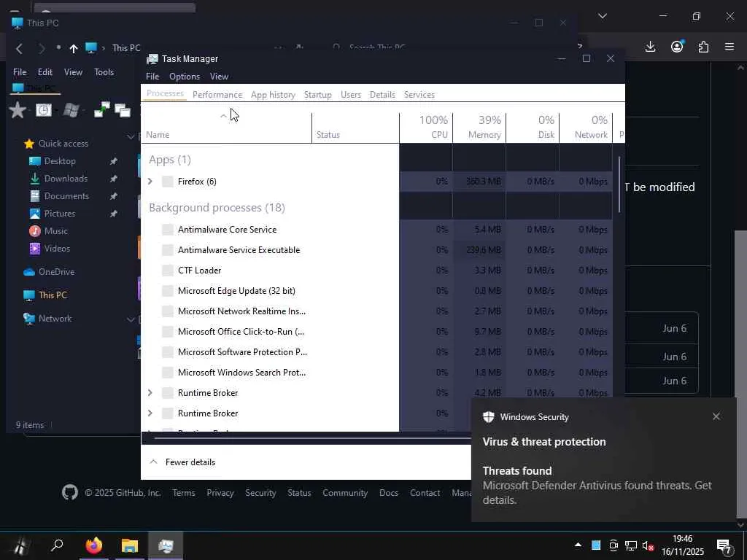The image size is (747, 560).
Task: Select Downloads in Quick access
Action: click(x=66, y=179)
